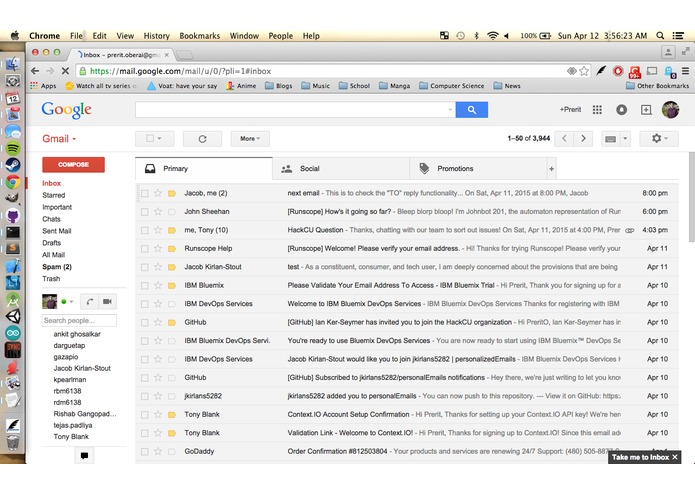Screen dimensions: 695x494
Task: Click the refresh mail button
Action: 203,139
